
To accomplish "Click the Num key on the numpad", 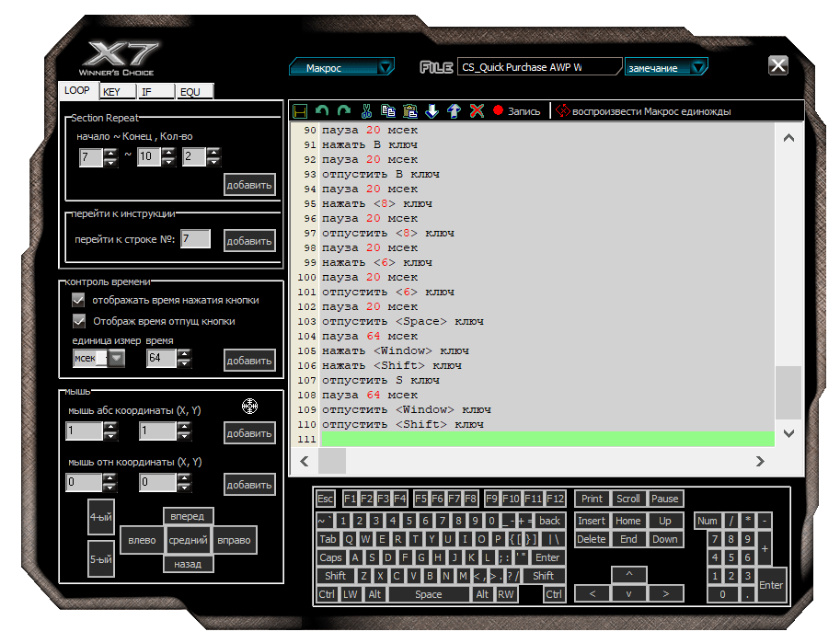I will [x=708, y=521].
